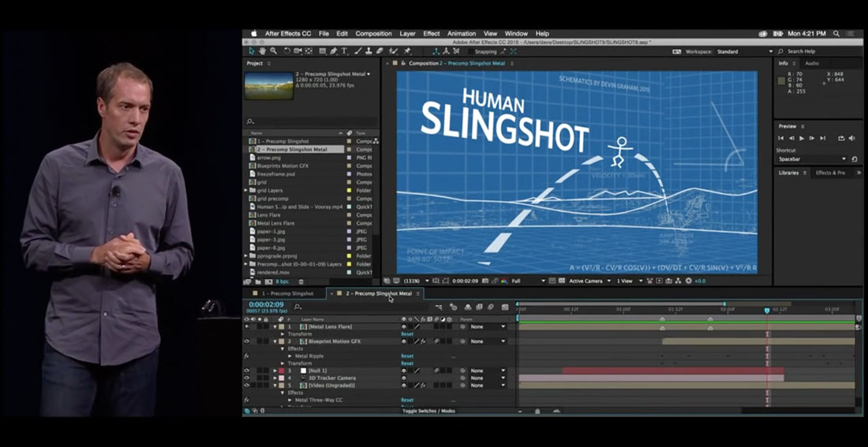This screenshot has height=447, width=868.
Task: Switch to 1 – Precomp Slingshot timeline tab
Action: point(287,293)
